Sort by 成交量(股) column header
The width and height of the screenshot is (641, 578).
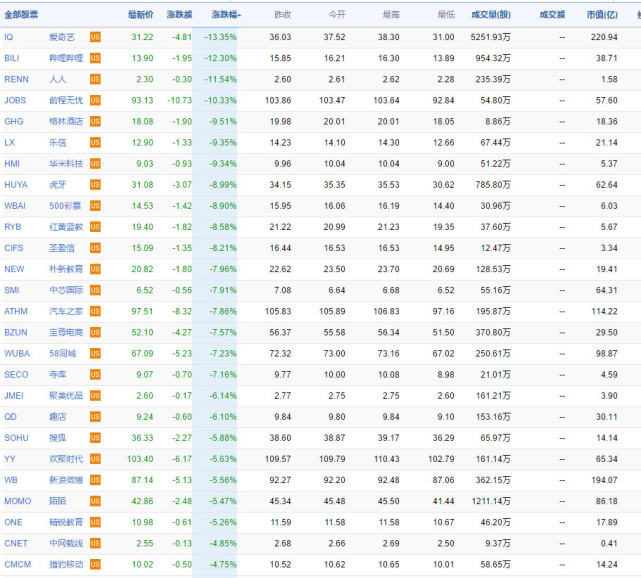[x=491, y=15]
